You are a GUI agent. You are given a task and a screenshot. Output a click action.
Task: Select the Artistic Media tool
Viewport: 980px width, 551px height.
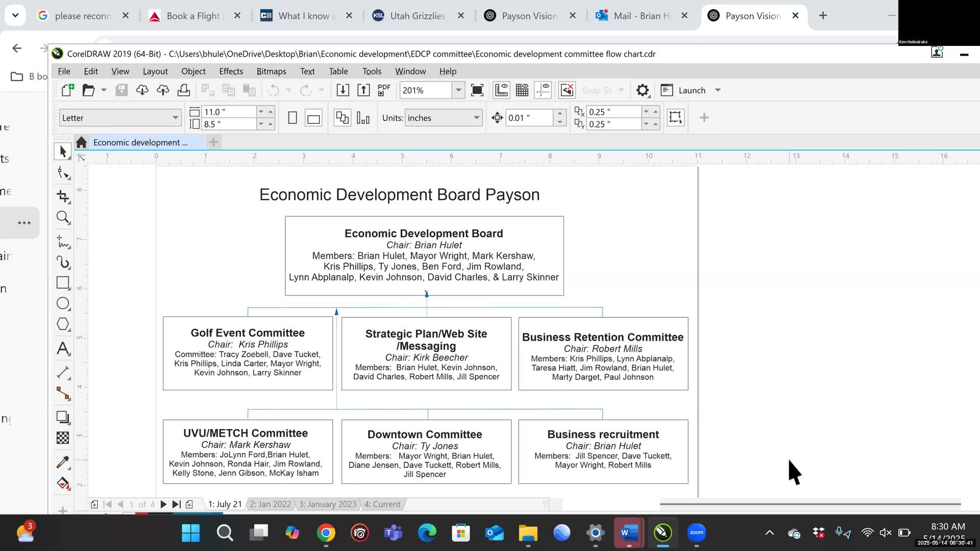(x=63, y=262)
